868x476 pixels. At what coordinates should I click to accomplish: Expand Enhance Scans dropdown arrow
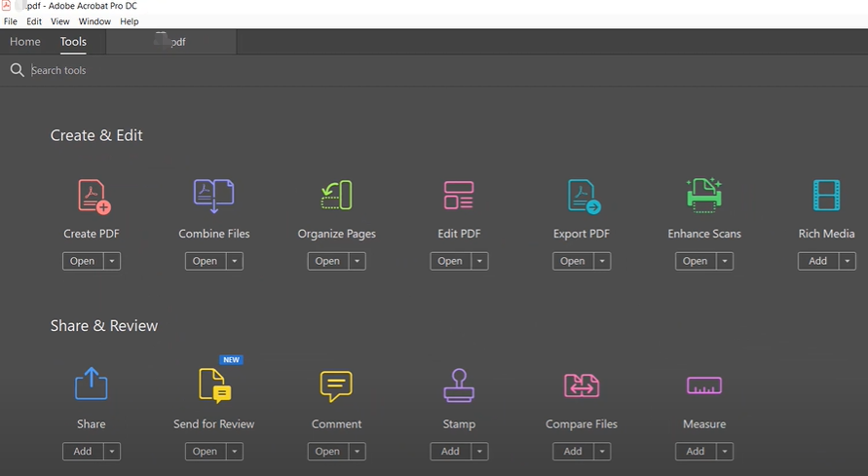coord(725,261)
